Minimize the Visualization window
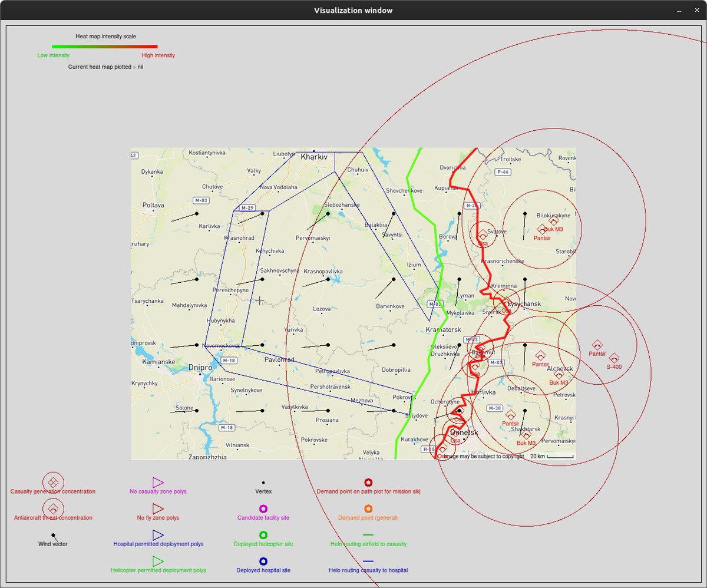The width and height of the screenshot is (707, 588). (680, 11)
